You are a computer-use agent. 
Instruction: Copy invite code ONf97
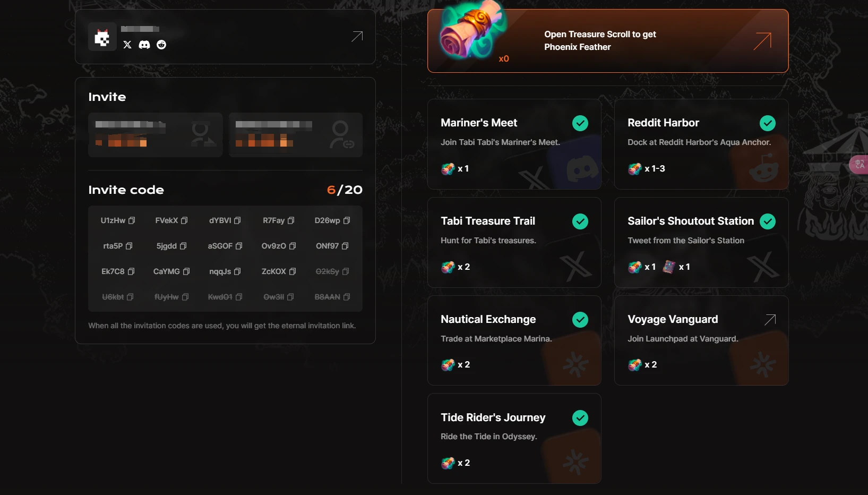pos(345,246)
